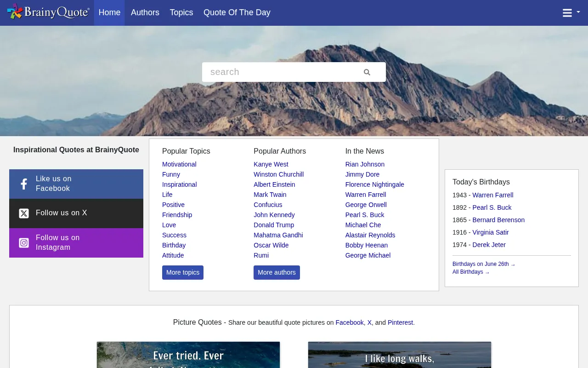Click the More topics button
This screenshot has width=588, height=368.
[183, 272]
